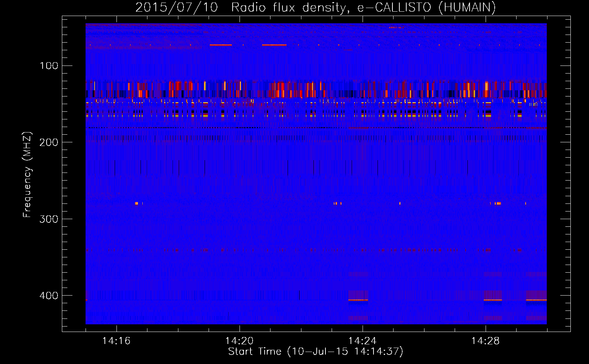Click the "400" frequency tick label
Viewport: 589px width, 364px height.
pos(49,296)
